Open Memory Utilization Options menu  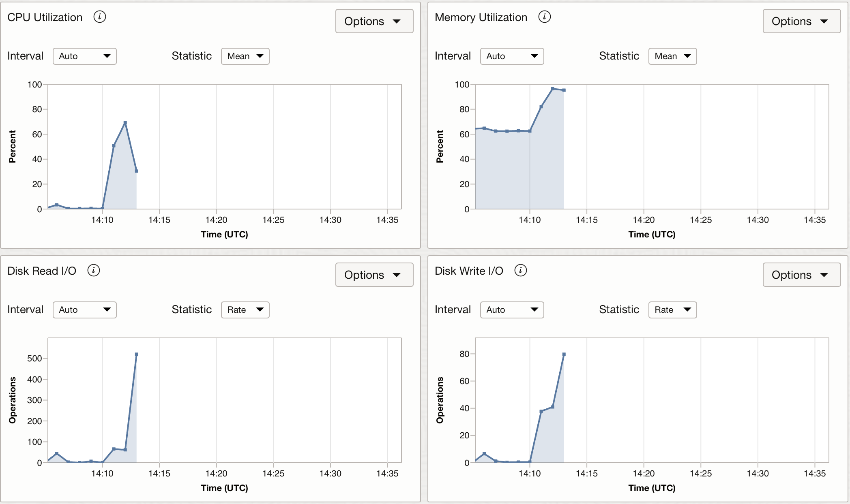(801, 21)
